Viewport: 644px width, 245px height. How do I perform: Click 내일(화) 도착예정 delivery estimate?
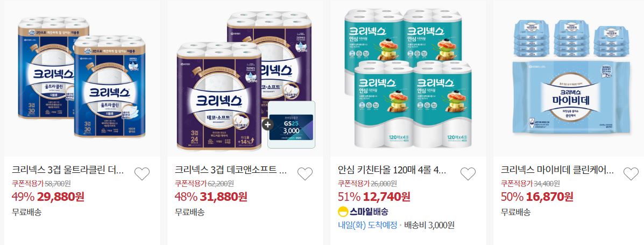[367, 225]
